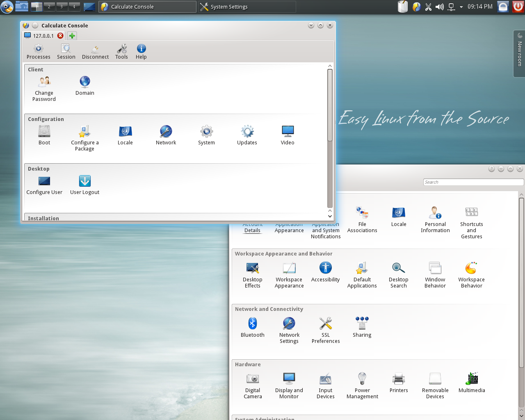Open Locale in System Settings

point(399,217)
